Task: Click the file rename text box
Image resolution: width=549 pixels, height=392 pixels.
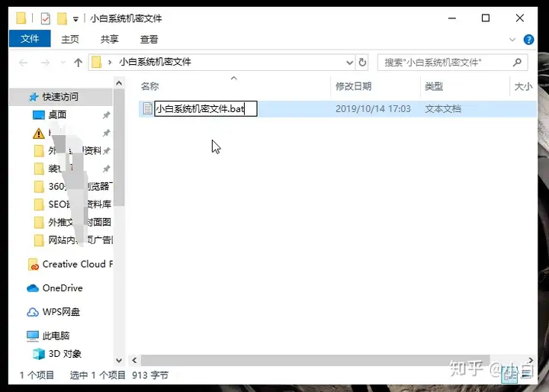Action: click(206, 108)
